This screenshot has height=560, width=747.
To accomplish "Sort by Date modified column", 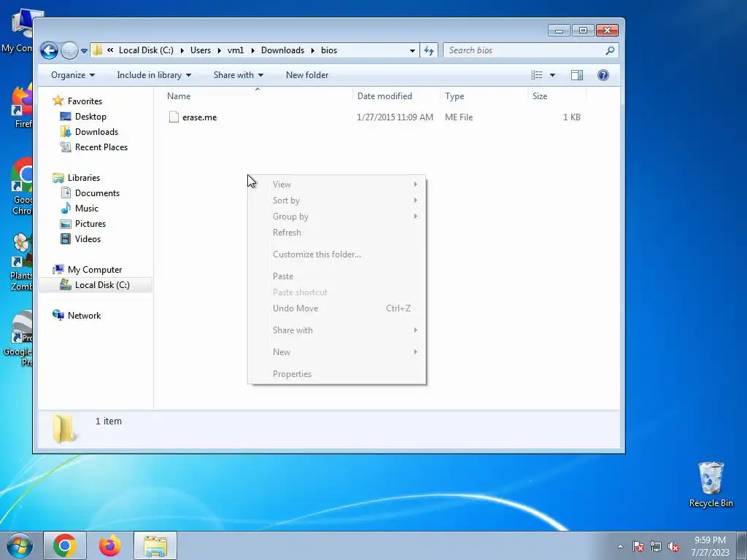I will coord(396,96).
